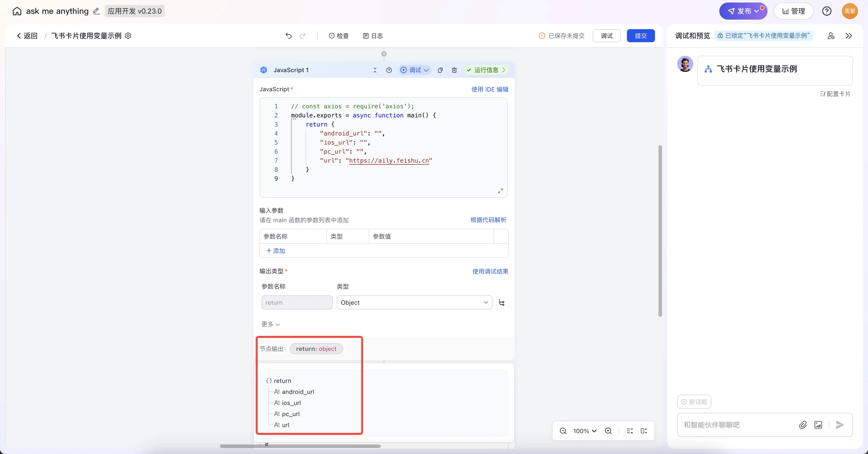Add an input parameter with 添加
Image resolution: width=868 pixels, height=454 pixels.
(x=276, y=251)
